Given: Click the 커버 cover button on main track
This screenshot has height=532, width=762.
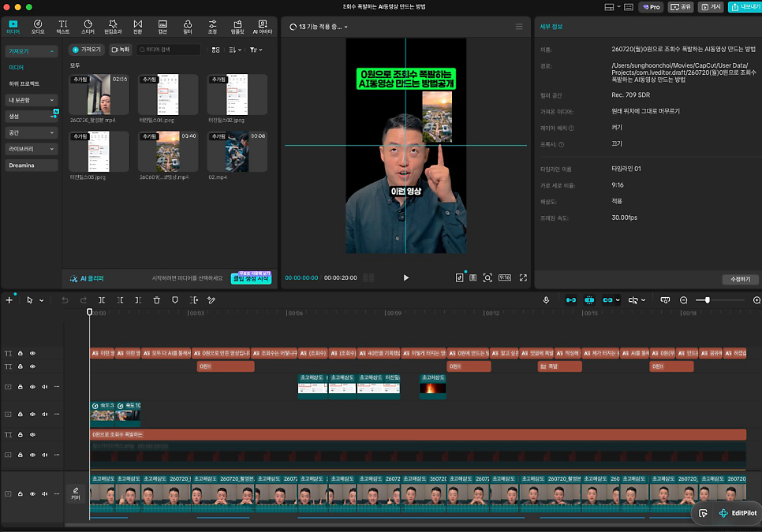Looking at the screenshot, I should tap(76, 493).
